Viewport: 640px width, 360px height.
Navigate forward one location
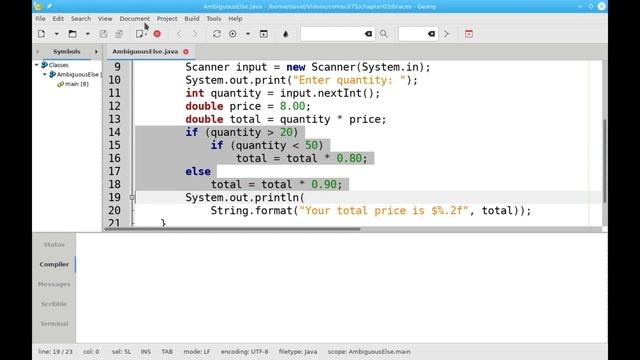pos(195,34)
